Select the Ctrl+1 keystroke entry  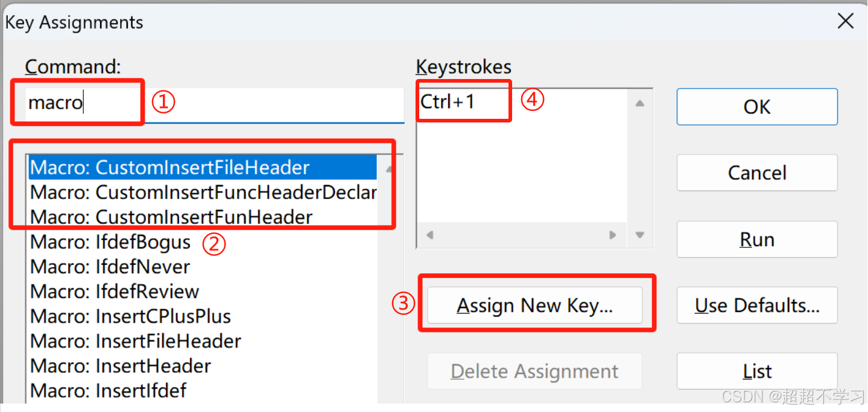coord(448,101)
